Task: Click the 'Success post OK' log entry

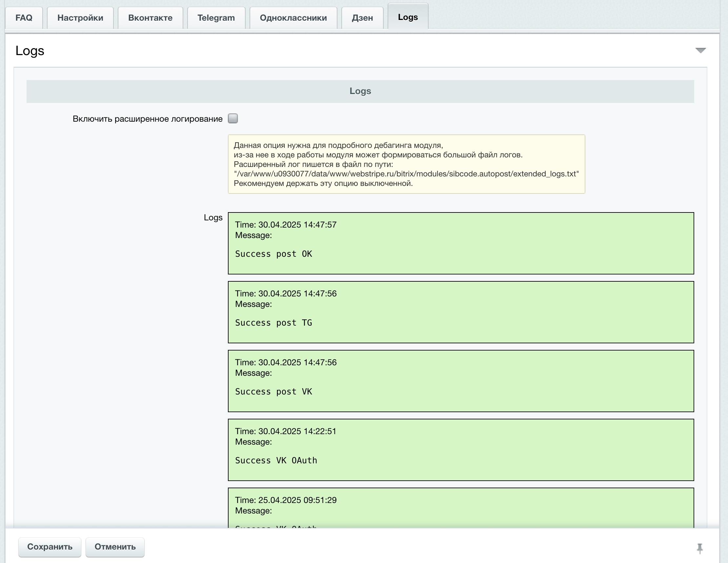Action: click(461, 243)
